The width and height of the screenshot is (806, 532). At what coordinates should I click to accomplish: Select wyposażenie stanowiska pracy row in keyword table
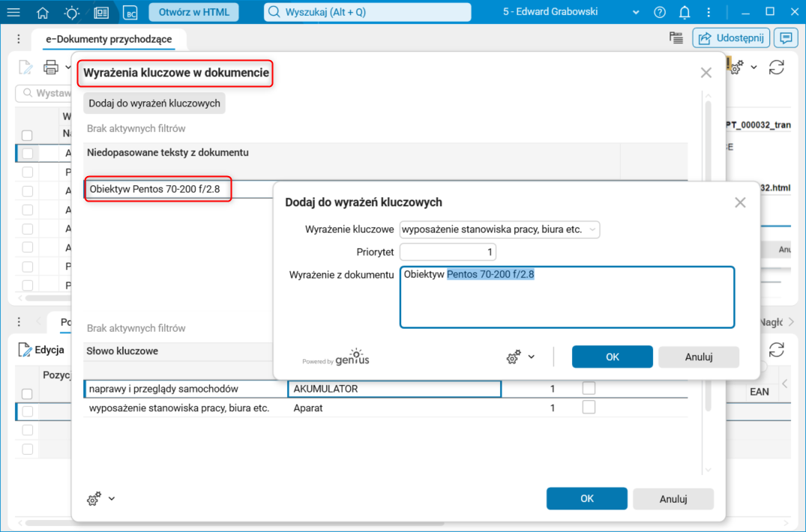pyautogui.click(x=385, y=408)
